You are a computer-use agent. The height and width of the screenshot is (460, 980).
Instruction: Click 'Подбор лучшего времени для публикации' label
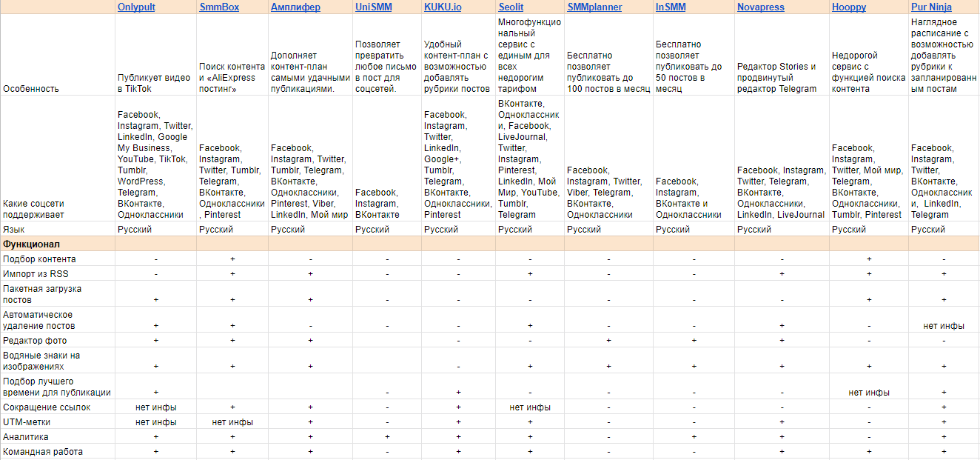pos(57,387)
